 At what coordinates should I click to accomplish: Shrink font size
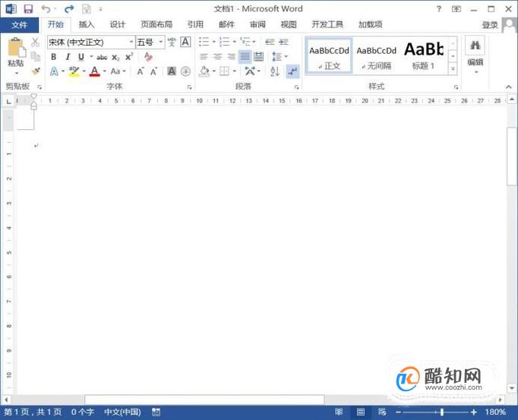coord(153,71)
